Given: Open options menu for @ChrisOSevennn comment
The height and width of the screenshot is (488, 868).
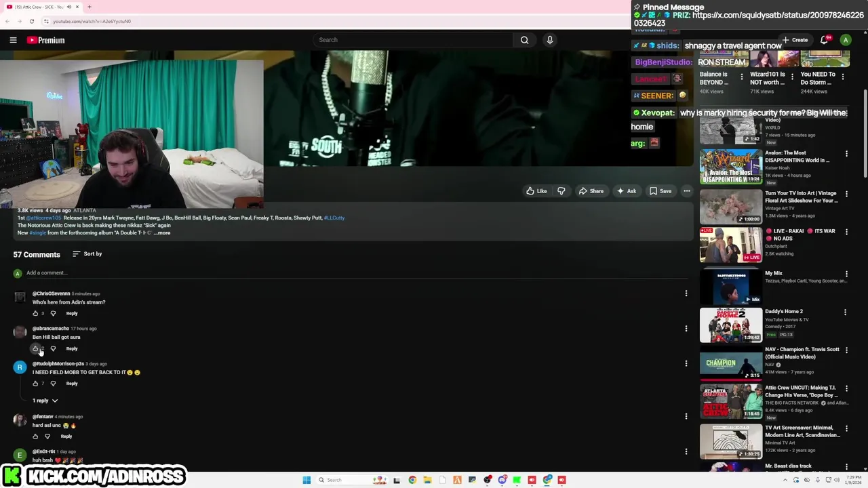Looking at the screenshot, I should (686, 293).
